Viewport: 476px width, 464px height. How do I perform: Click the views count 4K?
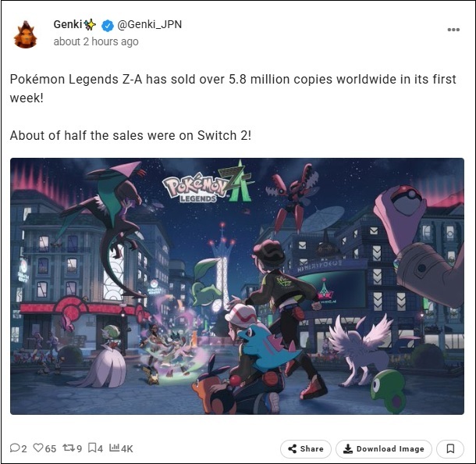point(127,448)
